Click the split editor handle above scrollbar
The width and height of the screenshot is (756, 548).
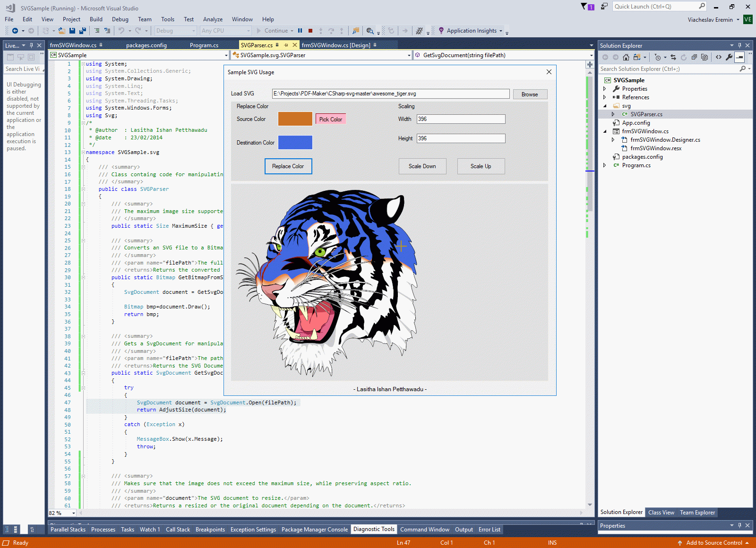tap(590, 64)
